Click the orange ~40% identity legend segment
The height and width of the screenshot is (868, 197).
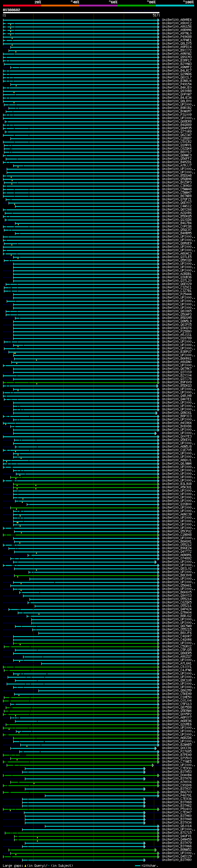click(60, 6)
